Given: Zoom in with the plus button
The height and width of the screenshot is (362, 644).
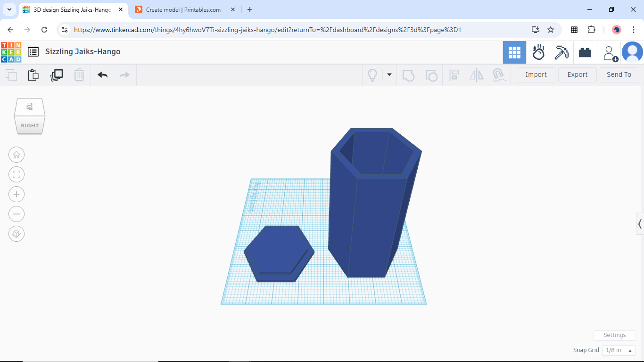Looking at the screenshot, I should [17, 194].
